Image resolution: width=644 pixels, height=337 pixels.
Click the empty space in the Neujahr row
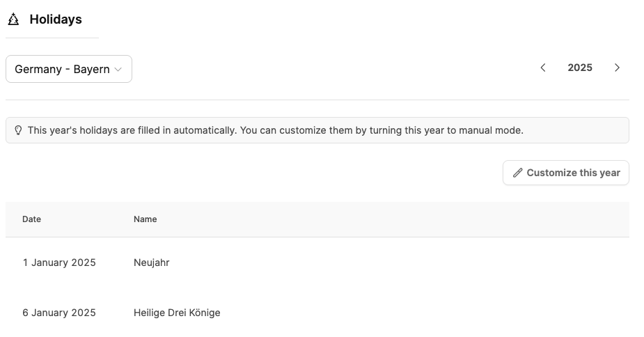(x=390, y=262)
